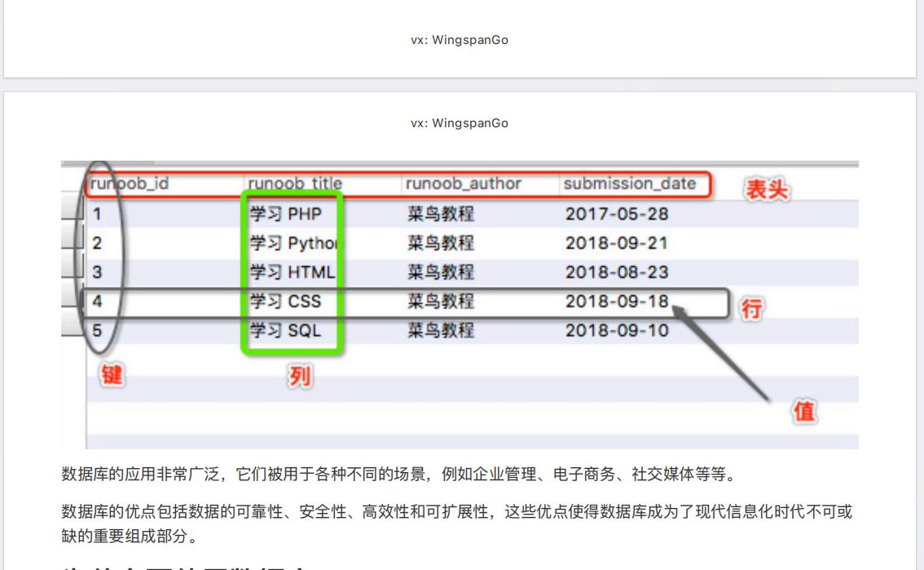Select the id cell with value 4

[97, 301]
